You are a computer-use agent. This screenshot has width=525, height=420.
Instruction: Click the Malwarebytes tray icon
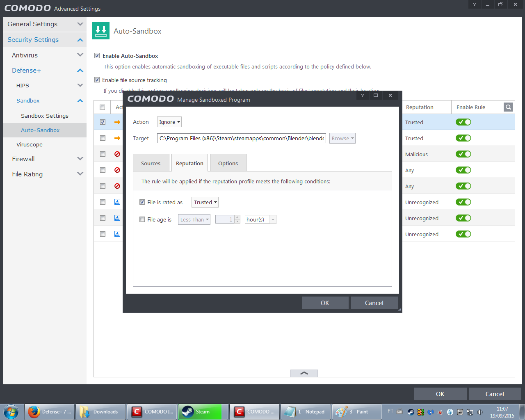tap(430, 412)
